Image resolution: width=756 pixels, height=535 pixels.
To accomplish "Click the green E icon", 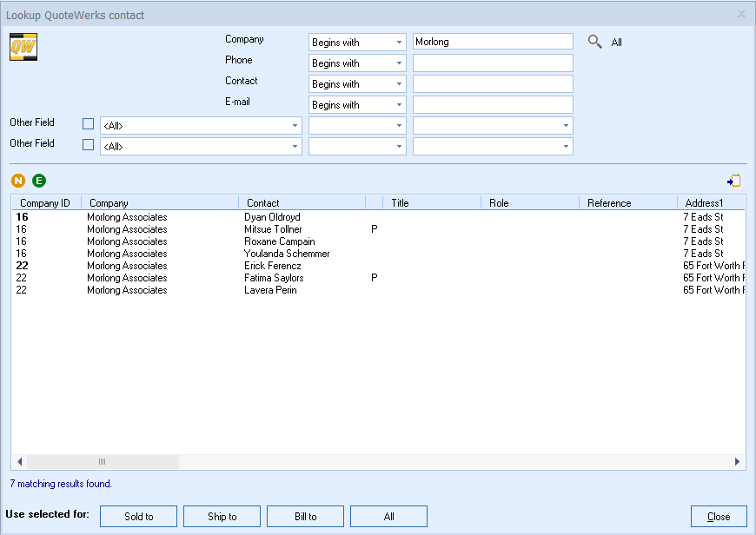I will click(x=39, y=181).
